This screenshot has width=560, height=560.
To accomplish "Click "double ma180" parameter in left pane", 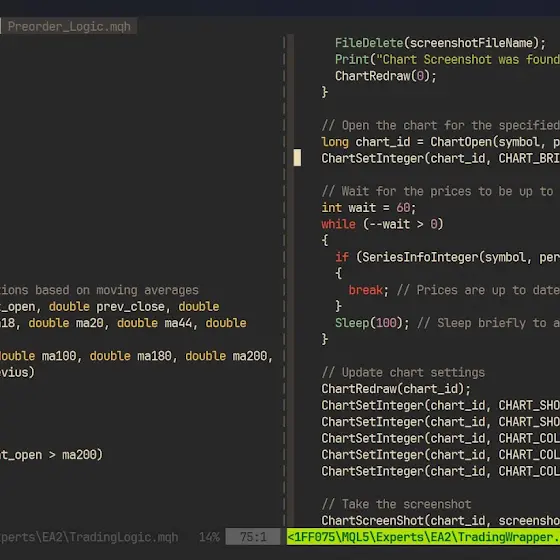I will [131, 356].
